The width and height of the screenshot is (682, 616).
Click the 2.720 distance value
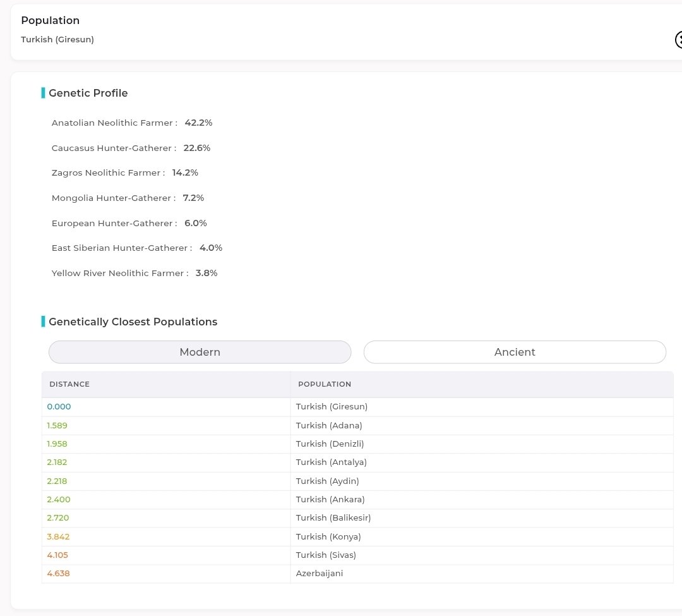pyautogui.click(x=58, y=518)
